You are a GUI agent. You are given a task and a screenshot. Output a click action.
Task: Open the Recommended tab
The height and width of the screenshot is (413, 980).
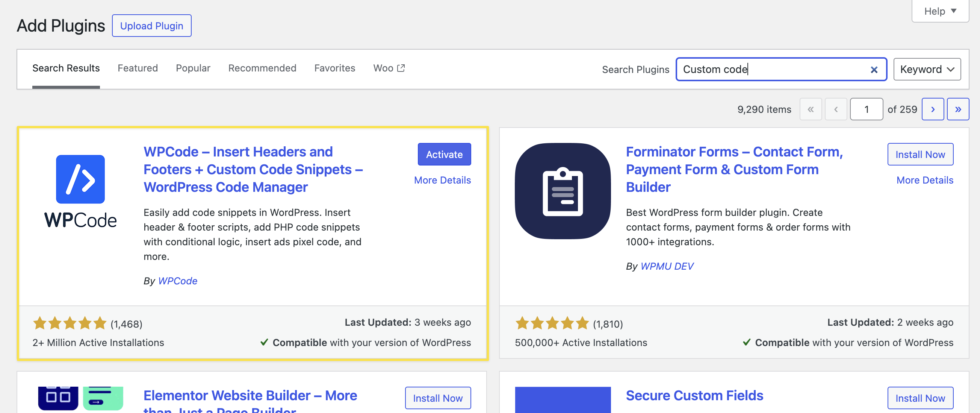pyautogui.click(x=262, y=68)
